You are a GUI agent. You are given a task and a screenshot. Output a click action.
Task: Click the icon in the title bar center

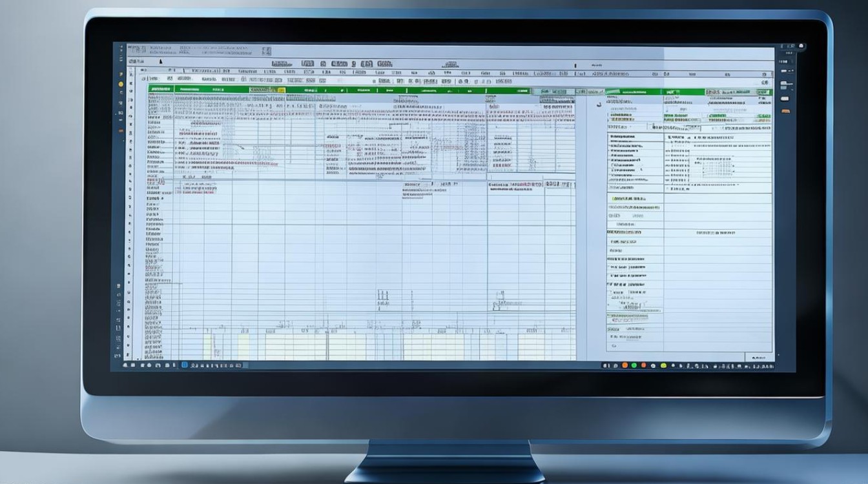(x=266, y=51)
